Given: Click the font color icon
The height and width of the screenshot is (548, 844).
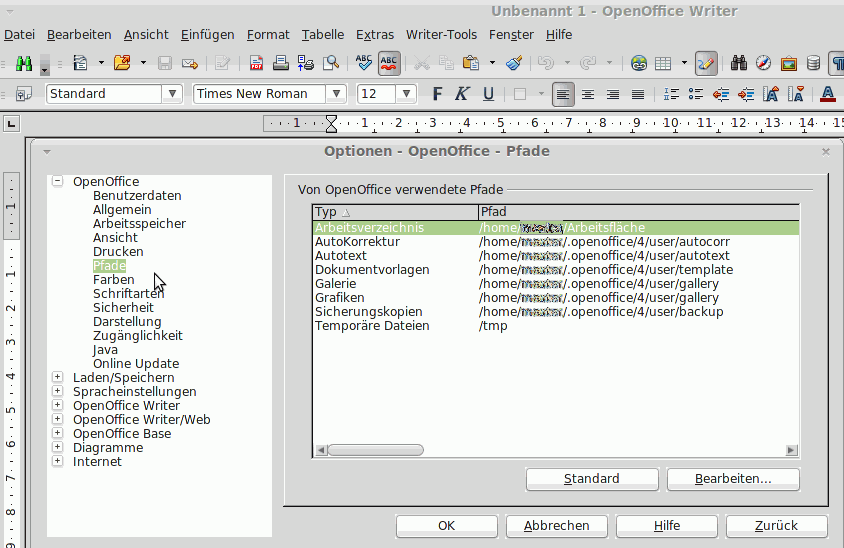Looking at the screenshot, I should click(x=827, y=94).
